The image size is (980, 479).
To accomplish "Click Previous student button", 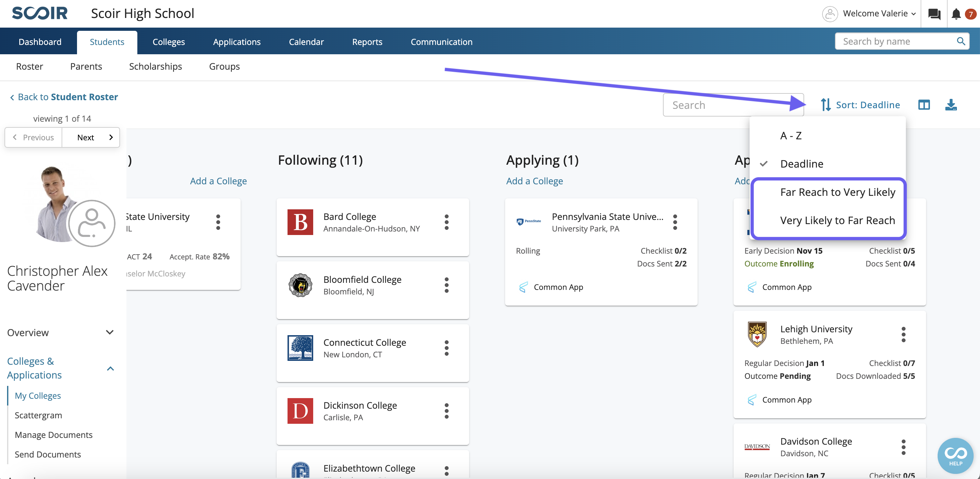I will (33, 137).
